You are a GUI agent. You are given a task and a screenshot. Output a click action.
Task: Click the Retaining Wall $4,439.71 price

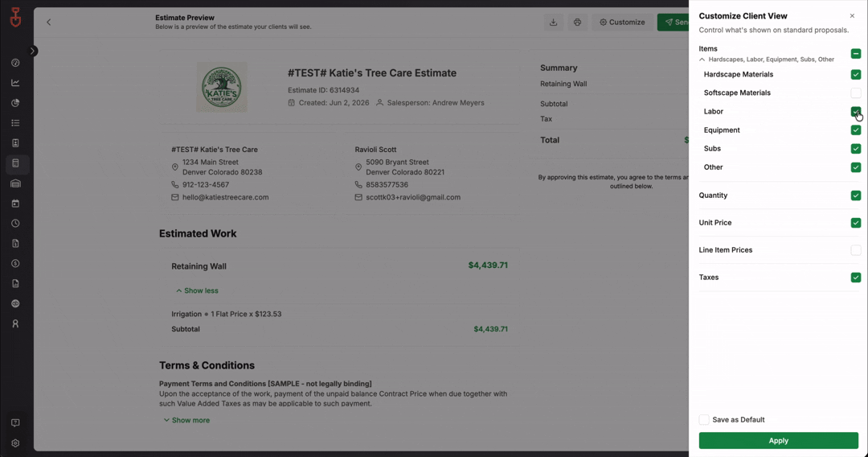coord(488,266)
